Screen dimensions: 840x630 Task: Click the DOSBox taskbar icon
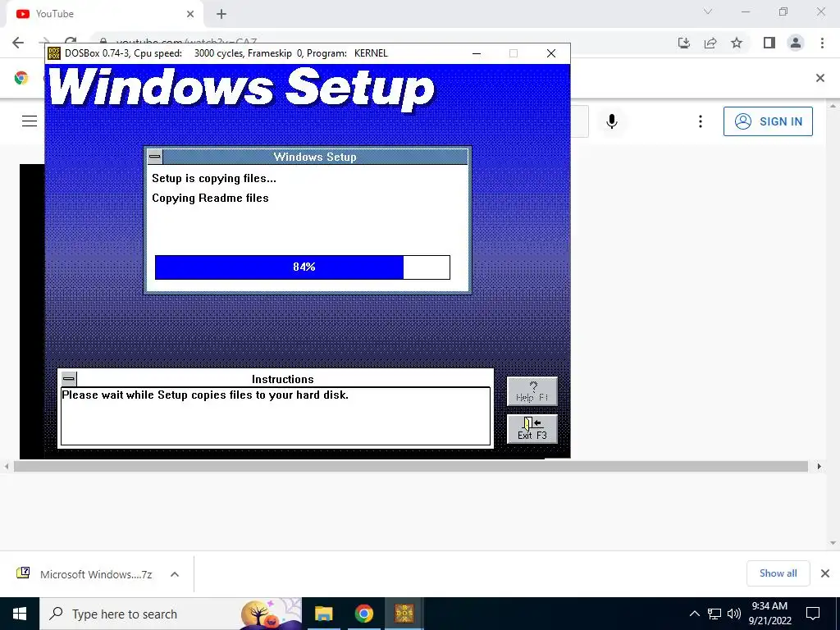(x=404, y=614)
